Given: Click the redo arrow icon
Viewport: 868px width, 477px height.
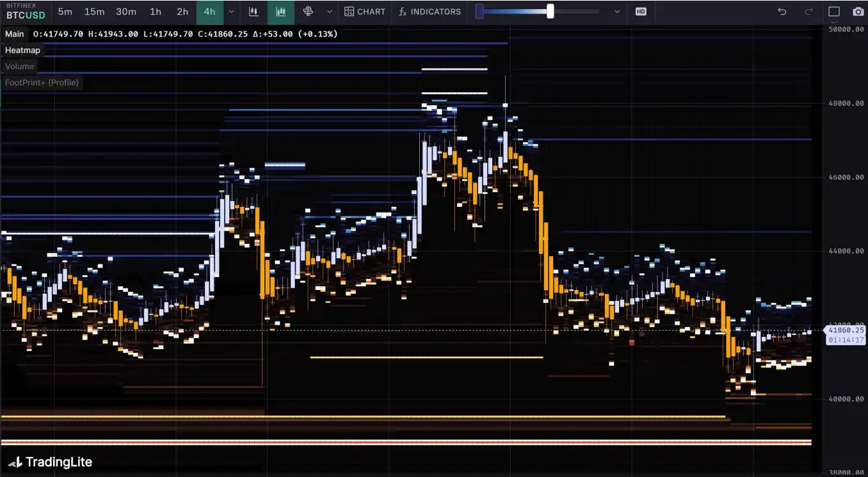Looking at the screenshot, I should point(808,12).
